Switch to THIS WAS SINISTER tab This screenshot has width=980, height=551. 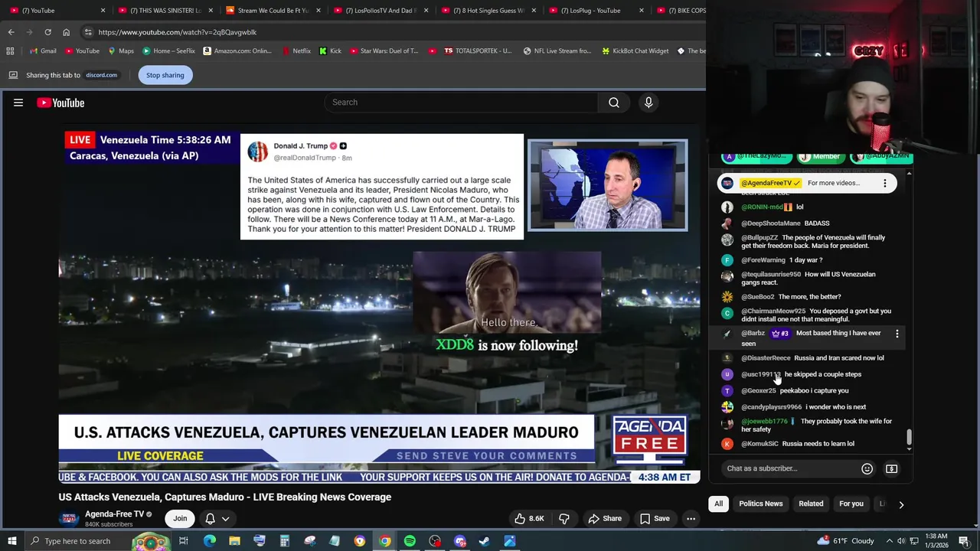(165, 11)
